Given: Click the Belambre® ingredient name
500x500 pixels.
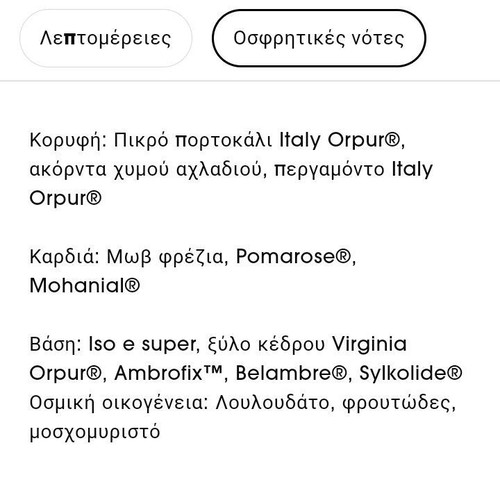Looking at the screenshot, I should [292, 373].
